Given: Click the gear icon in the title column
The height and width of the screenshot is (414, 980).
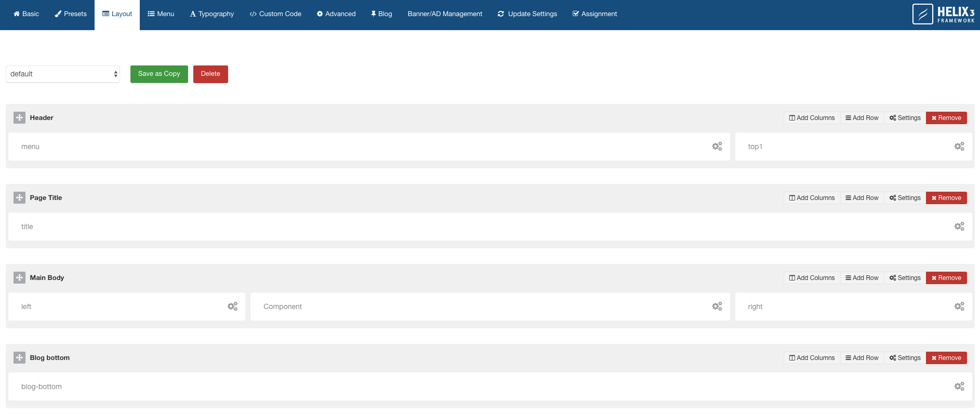Looking at the screenshot, I should point(959,226).
